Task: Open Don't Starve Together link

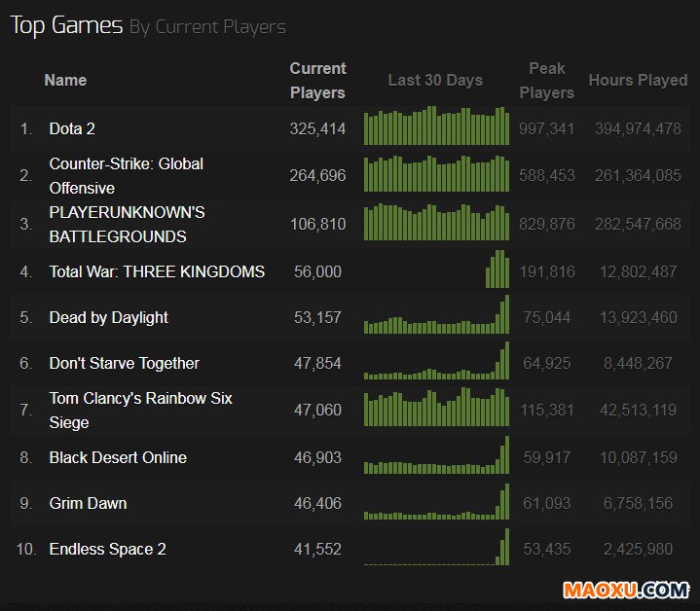Action: click(x=124, y=363)
